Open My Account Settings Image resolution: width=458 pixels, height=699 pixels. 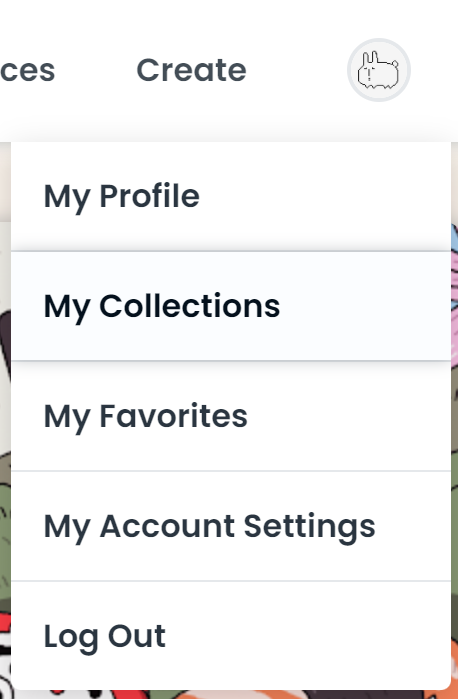coord(231,526)
